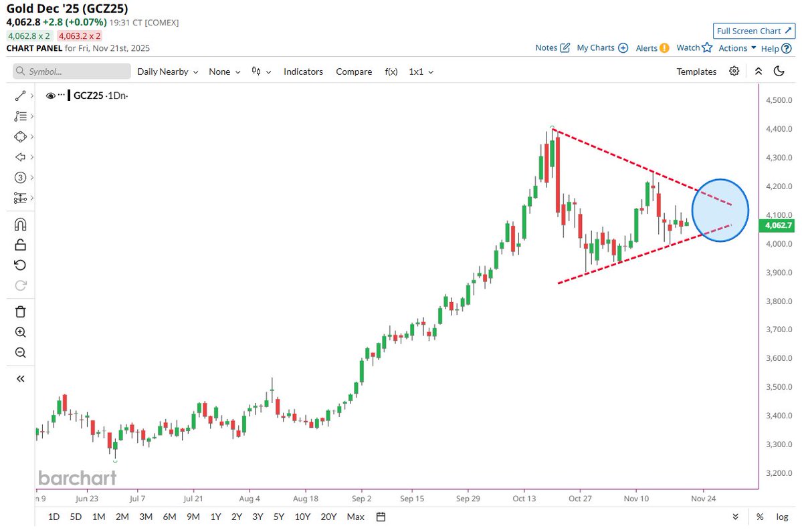
Task: Open the None dropdown
Action: pyautogui.click(x=224, y=72)
